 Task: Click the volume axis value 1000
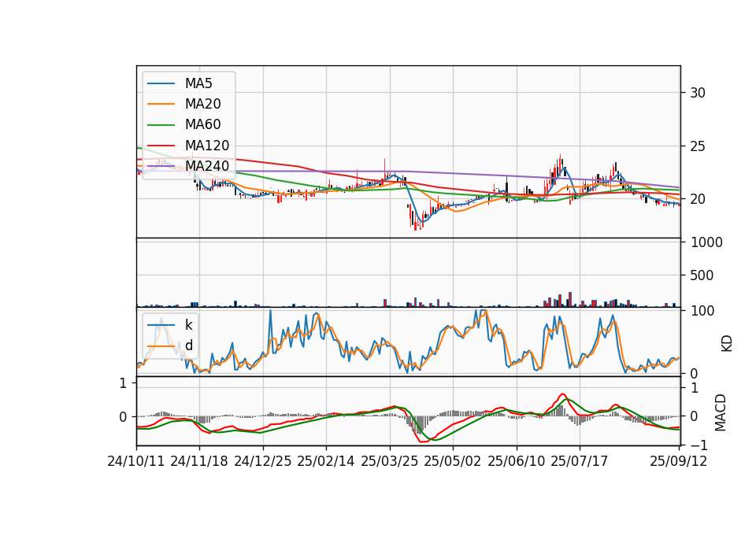click(707, 242)
